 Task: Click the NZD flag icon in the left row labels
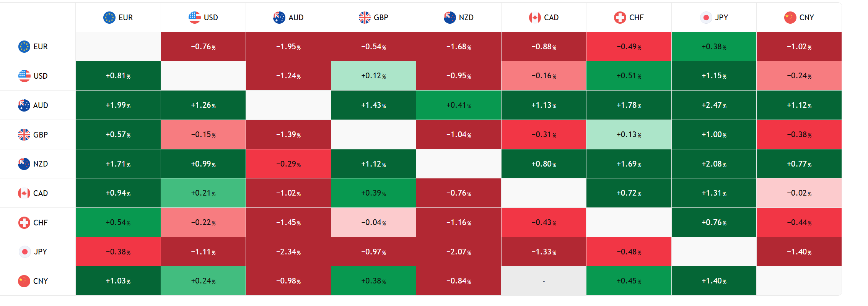24,164
